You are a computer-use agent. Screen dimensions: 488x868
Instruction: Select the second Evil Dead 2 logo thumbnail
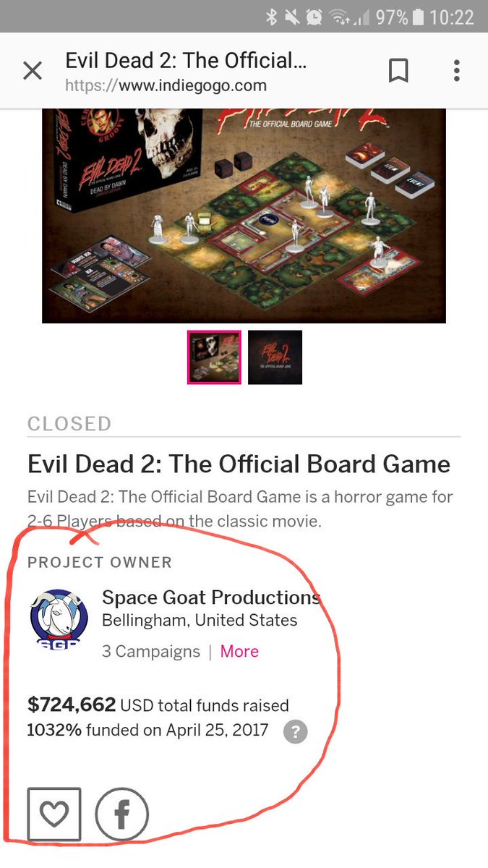(x=275, y=357)
